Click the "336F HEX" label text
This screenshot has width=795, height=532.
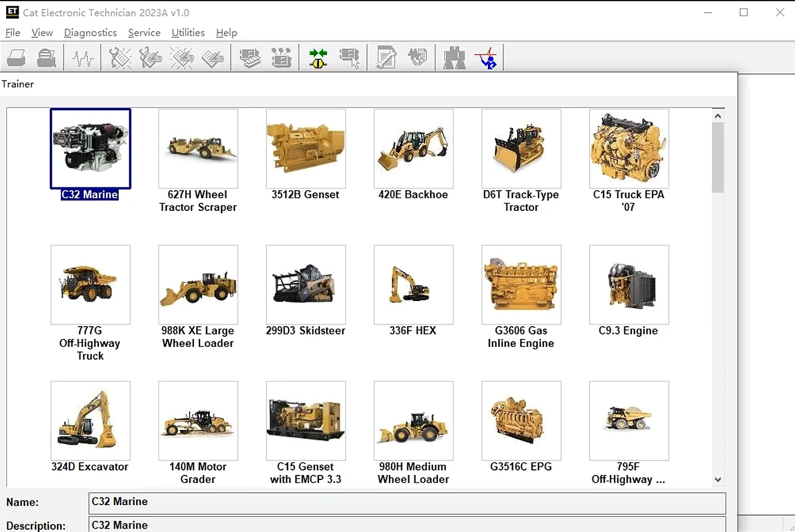(413, 331)
